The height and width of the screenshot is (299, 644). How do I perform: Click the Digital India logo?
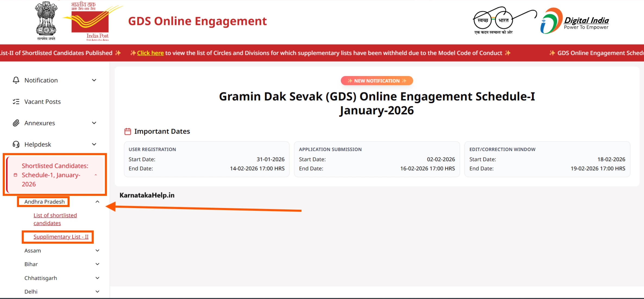point(574,21)
